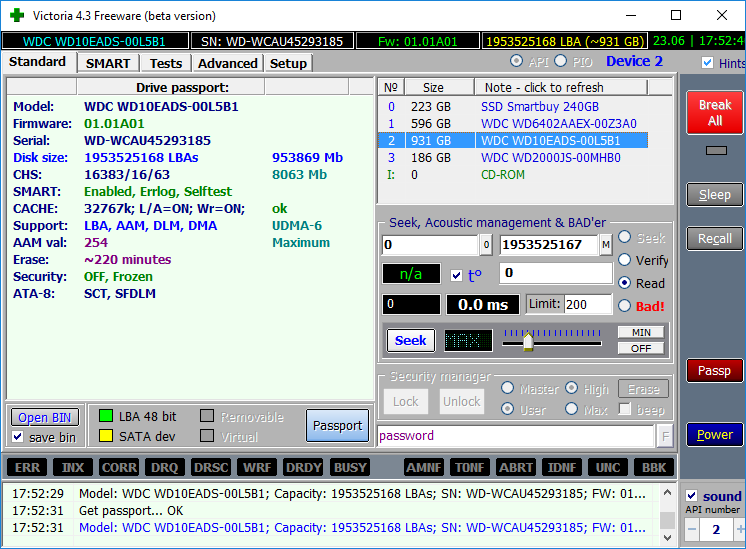Toggle the beep checkbox
Screen dimensions: 746x549
(x=625, y=409)
